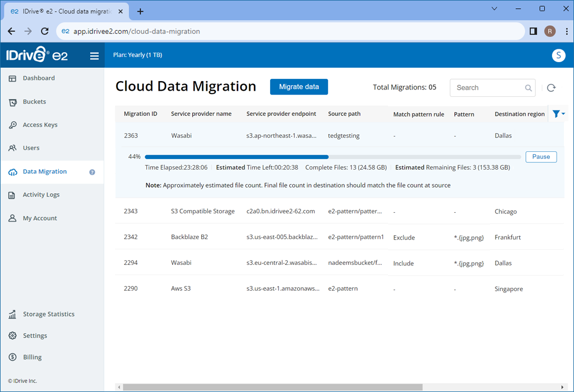574x392 pixels.
Task: Open the tab search chevron
Action: 494,8
